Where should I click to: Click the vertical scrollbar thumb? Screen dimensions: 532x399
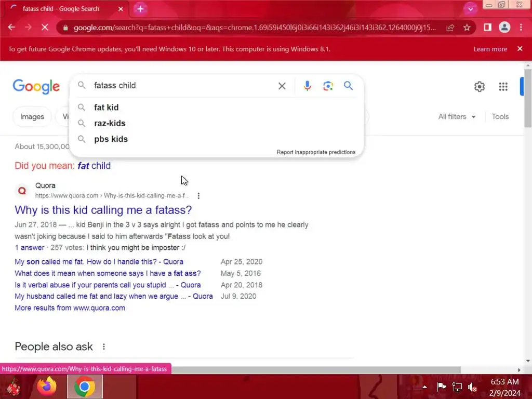tap(528, 98)
